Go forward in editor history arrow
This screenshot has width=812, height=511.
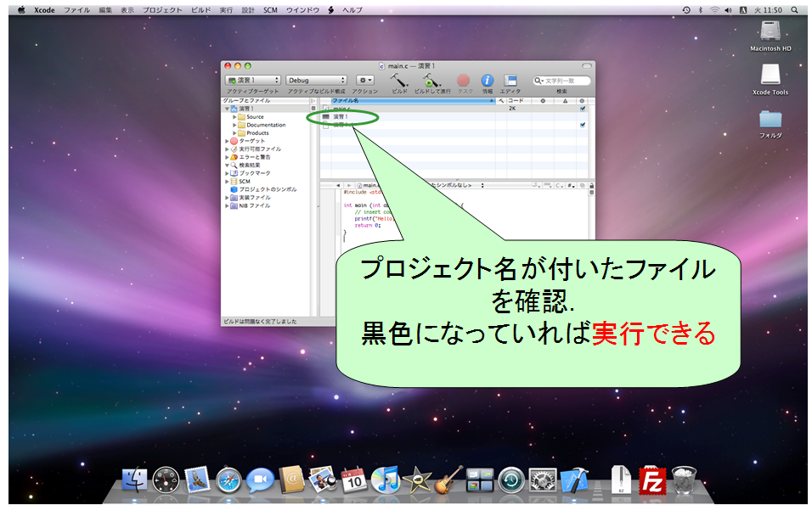pyautogui.click(x=349, y=185)
